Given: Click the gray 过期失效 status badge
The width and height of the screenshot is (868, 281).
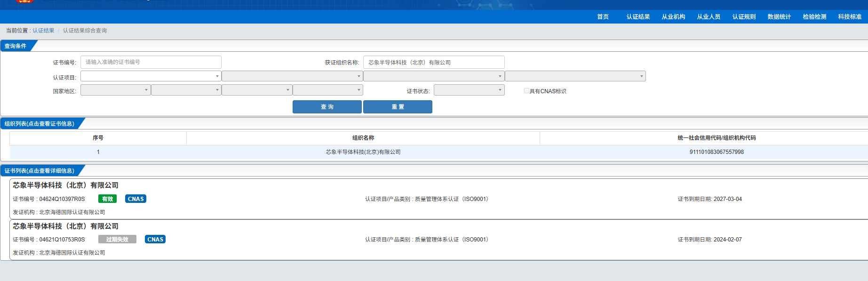Looking at the screenshot, I should (117, 240).
